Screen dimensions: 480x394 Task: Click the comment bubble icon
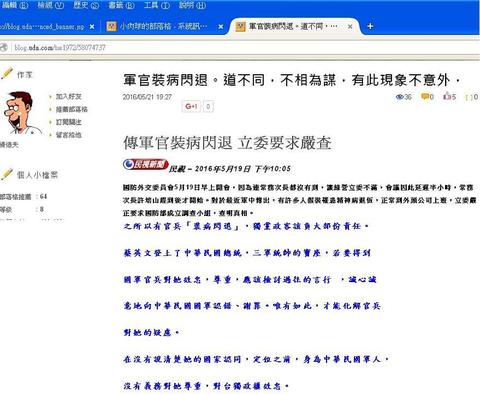425,96
